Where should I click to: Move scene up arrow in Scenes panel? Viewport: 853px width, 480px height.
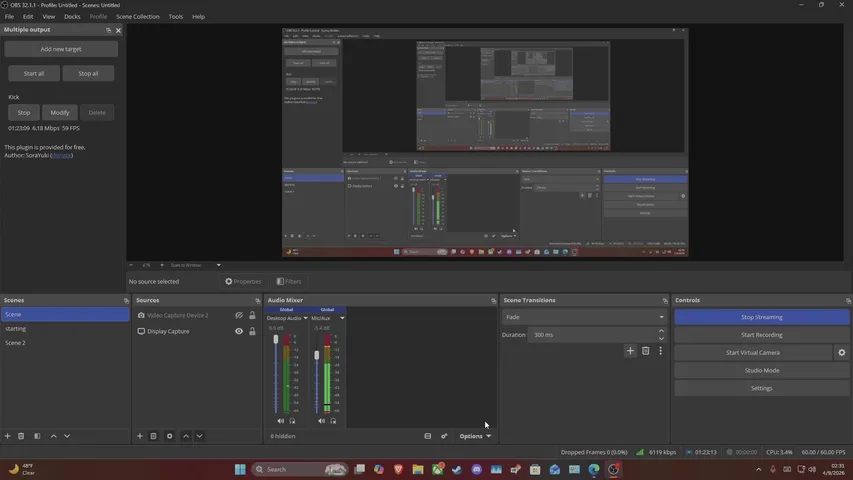pyautogui.click(x=53, y=436)
